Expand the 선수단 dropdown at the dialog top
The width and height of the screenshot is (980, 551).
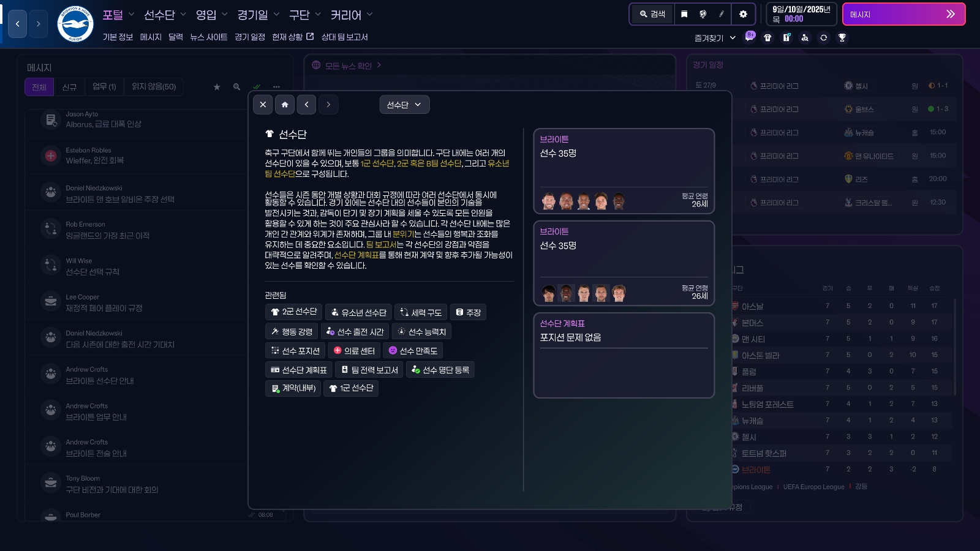coord(404,104)
